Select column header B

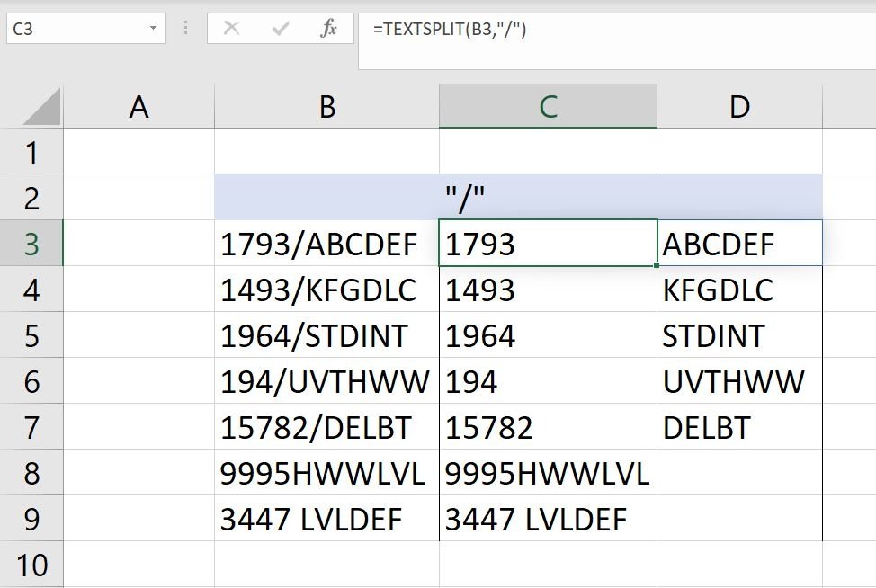tap(326, 106)
